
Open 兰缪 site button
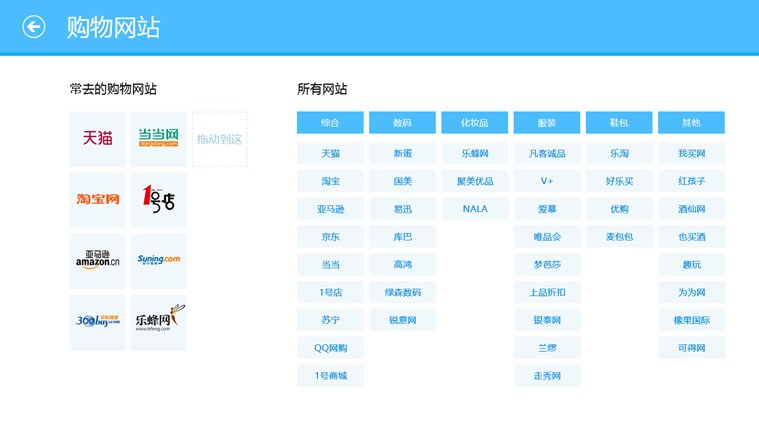pyautogui.click(x=547, y=348)
